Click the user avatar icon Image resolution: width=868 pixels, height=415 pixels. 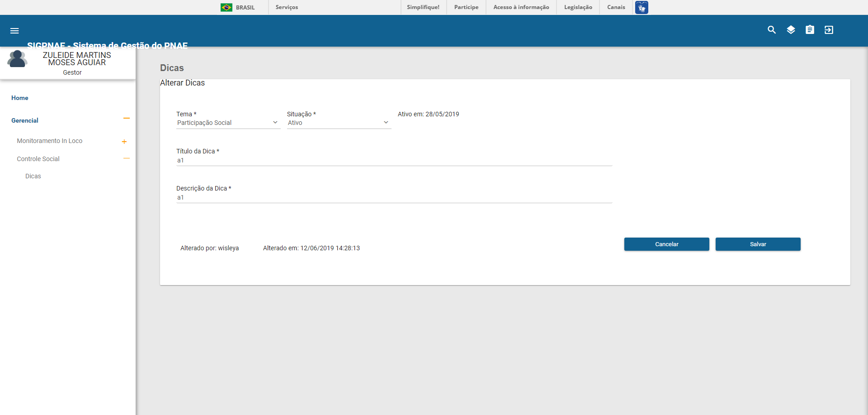pos(17,59)
